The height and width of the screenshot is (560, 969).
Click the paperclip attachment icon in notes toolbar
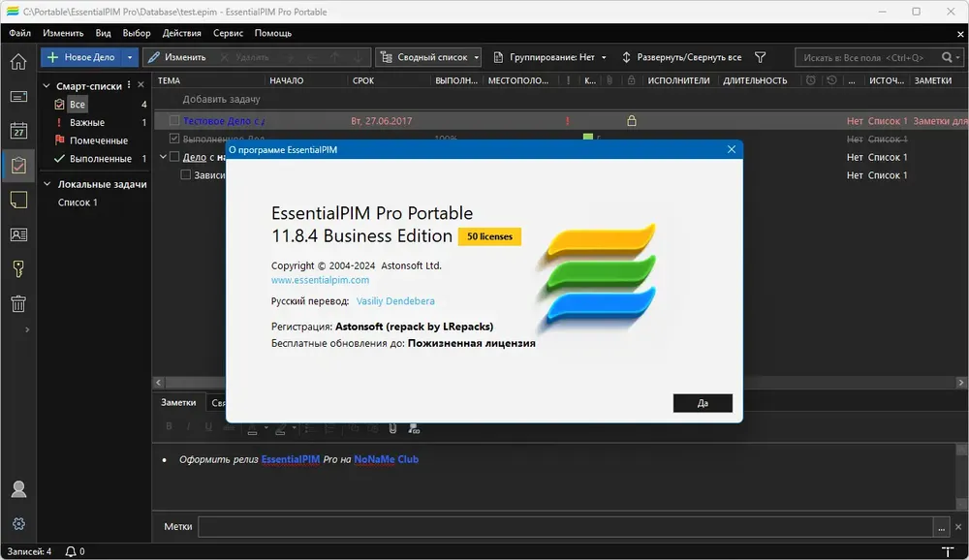392,428
